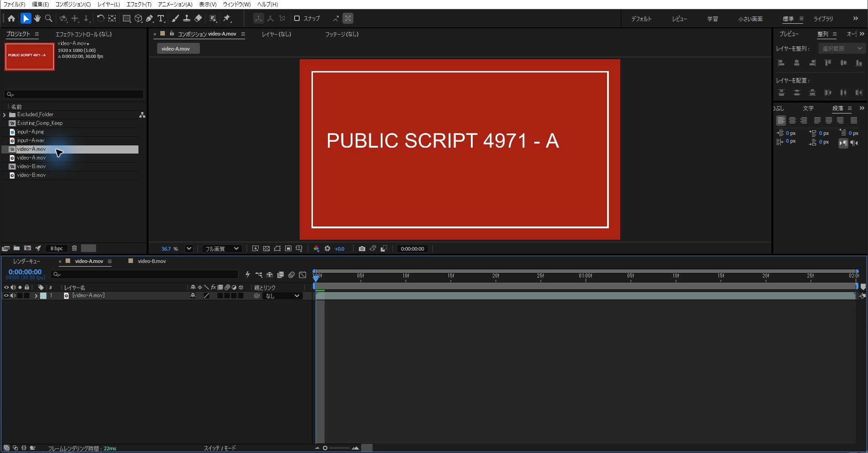This screenshot has height=453, width=868.
Task: Mute audio of video-A.mov layer
Action: click(x=13, y=296)
